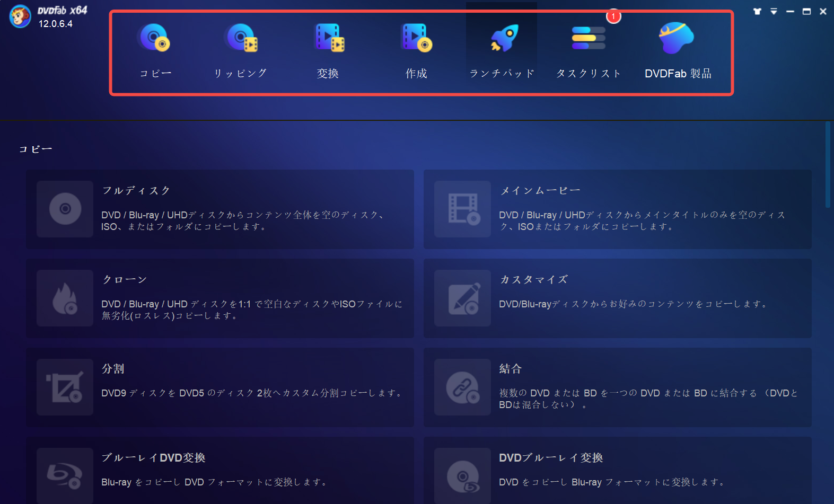Open the DVDFab 製品 products icon
The width and height of the screenshot is (834, 504).
(x=676, y=38)
